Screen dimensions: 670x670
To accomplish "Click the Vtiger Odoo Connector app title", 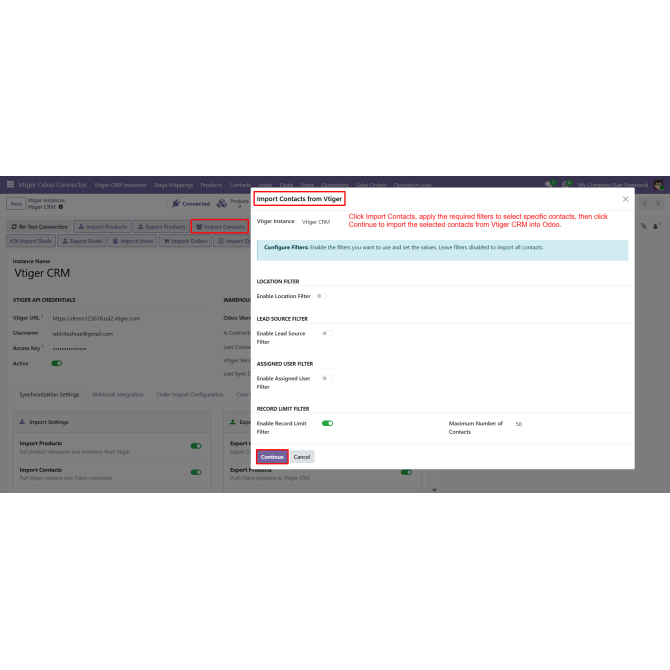I will click(52, 185).
